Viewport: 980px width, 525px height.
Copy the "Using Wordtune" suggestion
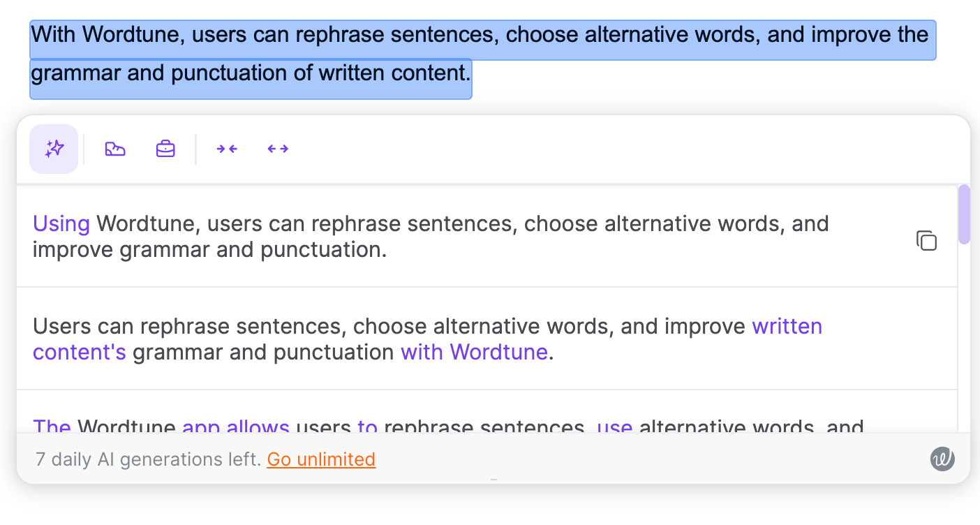(x=926, y=239)
